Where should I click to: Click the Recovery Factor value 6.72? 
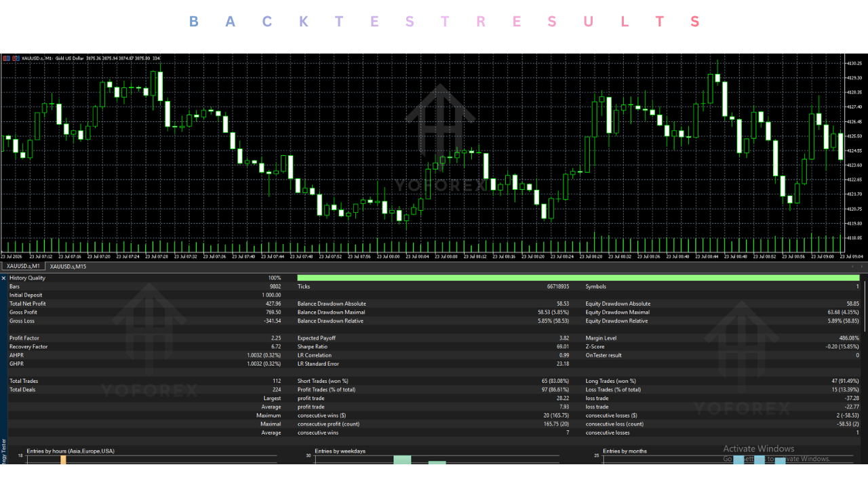pos(276,347)
